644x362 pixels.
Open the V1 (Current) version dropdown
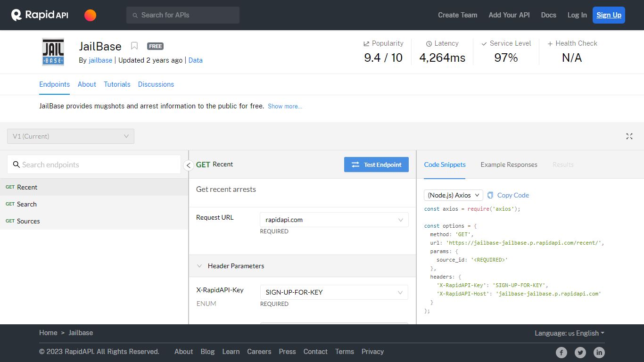(x=71, y=136)
